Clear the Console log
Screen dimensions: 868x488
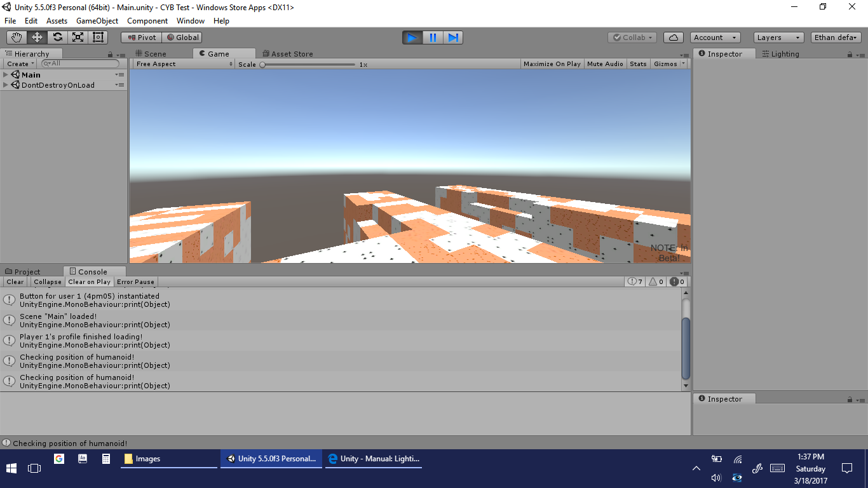[15, 282]
